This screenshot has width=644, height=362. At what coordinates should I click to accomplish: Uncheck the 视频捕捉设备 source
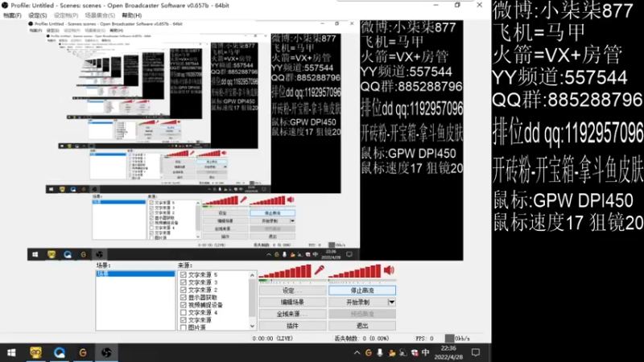pos(184,305)
